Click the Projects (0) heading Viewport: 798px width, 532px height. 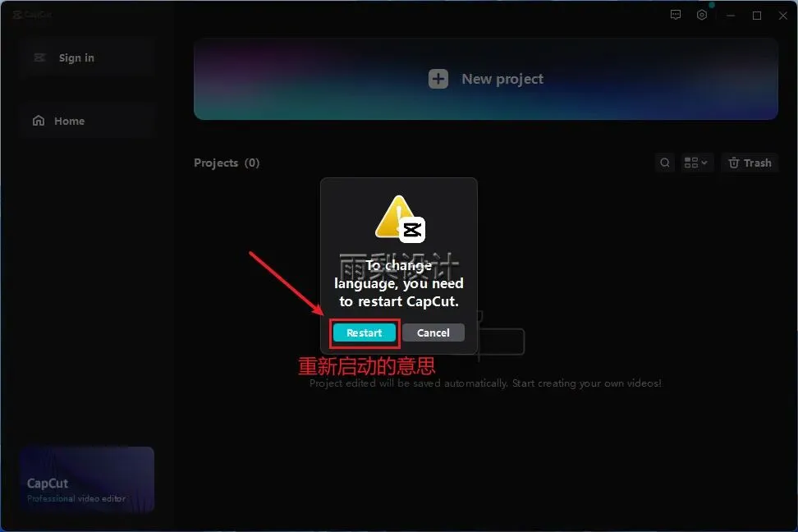[227, 163]
